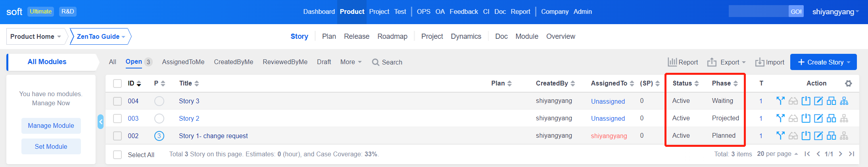Collapse the module sidebar with arrow handle
868x167 pixels.
coord(101,121)
